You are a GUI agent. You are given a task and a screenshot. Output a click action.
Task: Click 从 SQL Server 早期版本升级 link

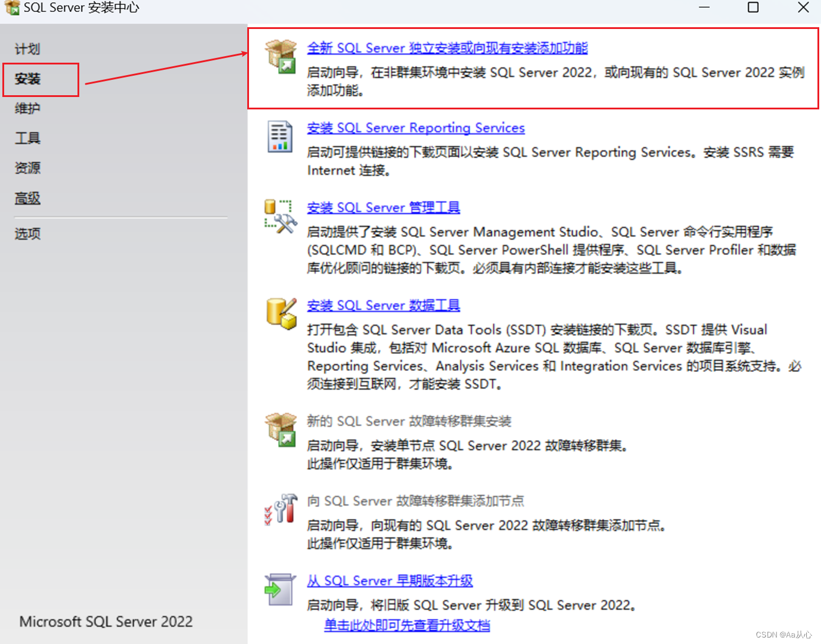[390, 581]
